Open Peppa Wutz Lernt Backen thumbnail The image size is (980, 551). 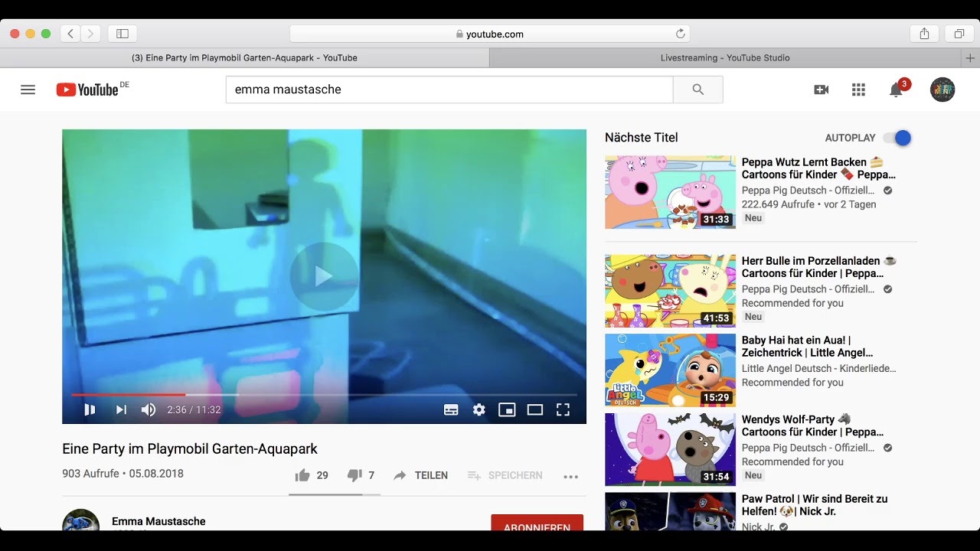(x=670, y=192)
